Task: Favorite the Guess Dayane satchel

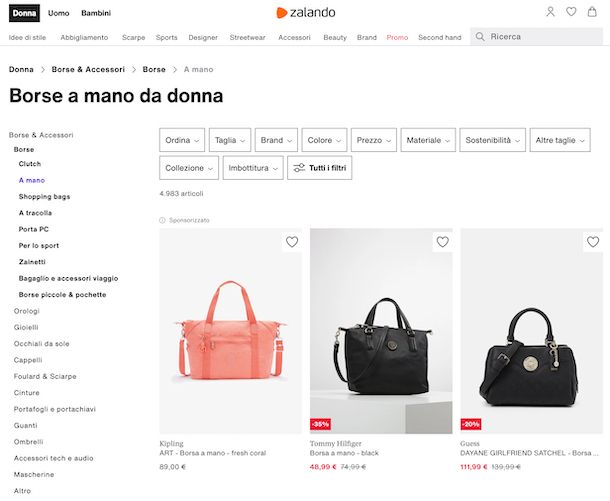Action: (x=593, y=242)
